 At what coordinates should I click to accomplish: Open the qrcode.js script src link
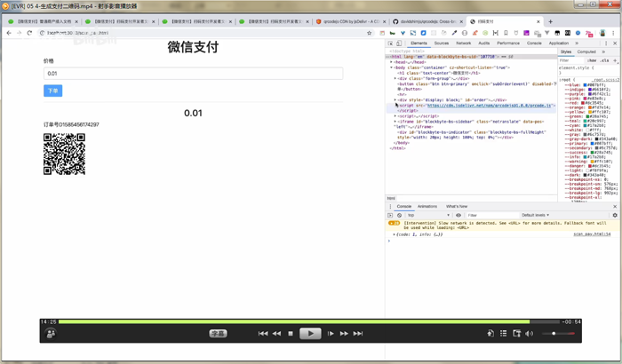tap(490, 106)
